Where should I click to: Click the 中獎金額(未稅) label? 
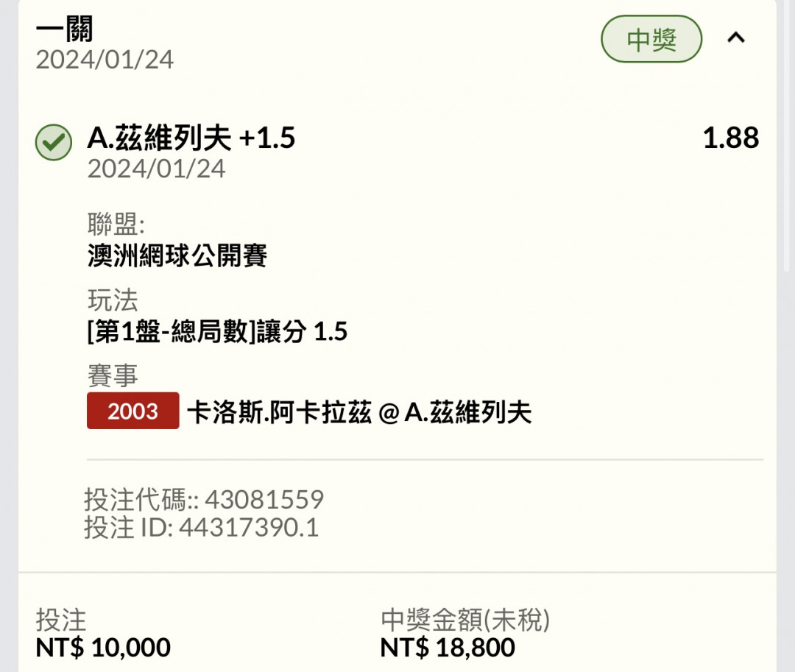point(465,620)
